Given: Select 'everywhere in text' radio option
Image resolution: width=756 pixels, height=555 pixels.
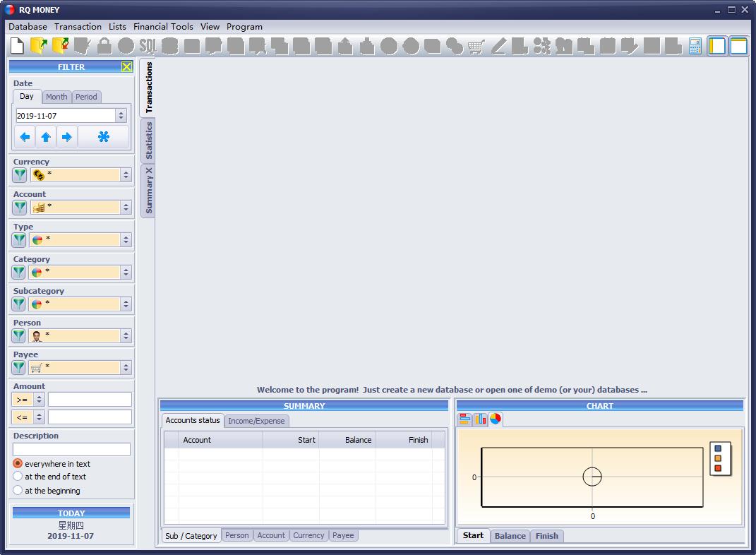Looking at the screenshot, I should coord(18,463).
